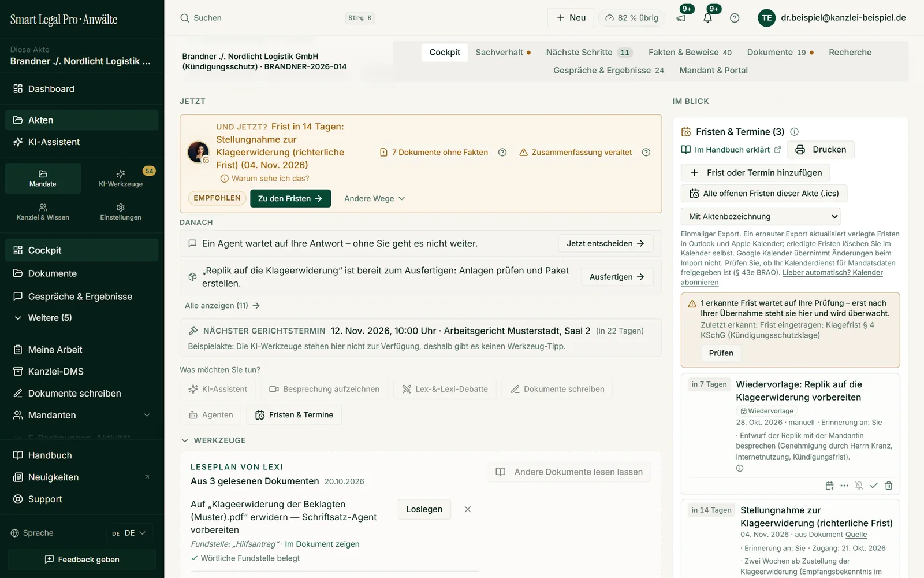
Task: Click help icon next to 'Zusammenfassung veraltet'
Action: pyautogui.click(x=646, y=153)
